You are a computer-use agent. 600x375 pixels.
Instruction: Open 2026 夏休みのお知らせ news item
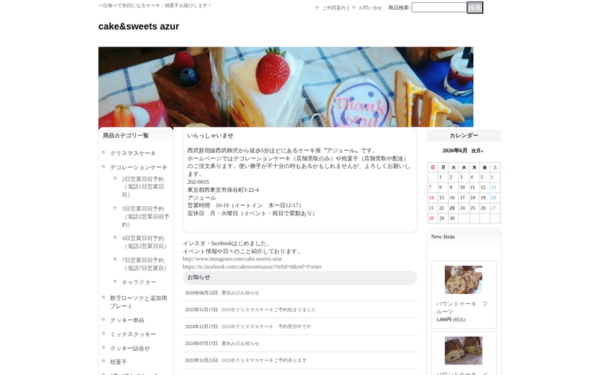(240, 293)
